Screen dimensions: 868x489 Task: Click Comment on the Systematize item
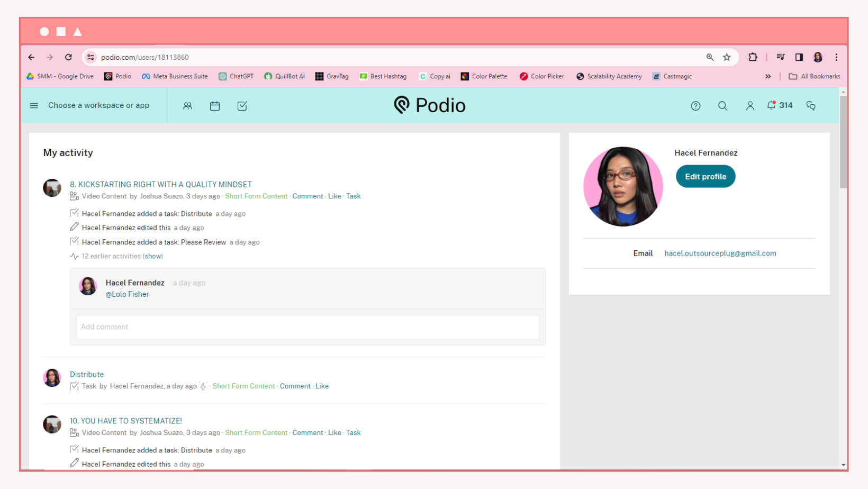308,433
